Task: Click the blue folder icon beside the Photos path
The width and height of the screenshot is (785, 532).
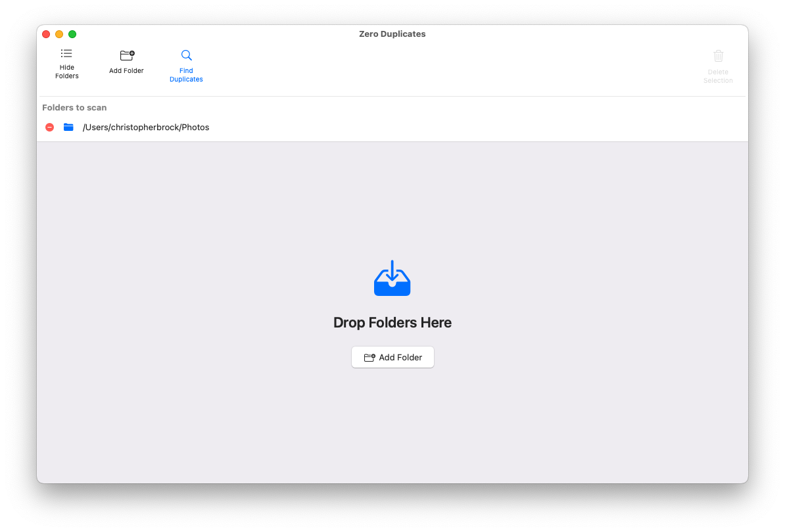Action: pyautogui.click(x=68, y=127)
